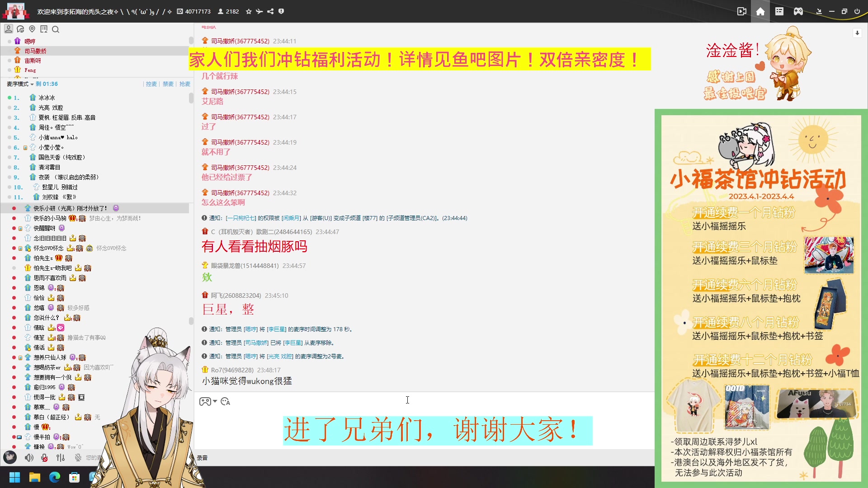
Task: Expand the game controller dropdown in chat toolbar
Action: click(215, 401)
